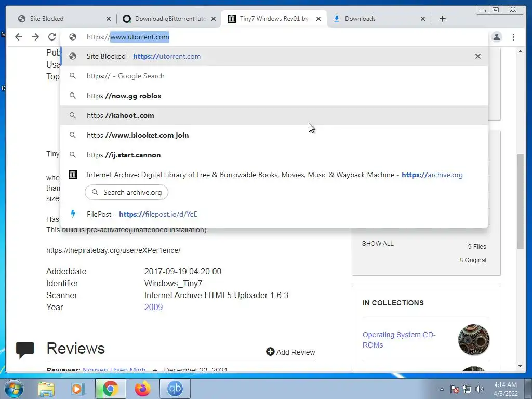
Task: Click the Internet Archive building icon in suggestions
Action: (73, 175)
